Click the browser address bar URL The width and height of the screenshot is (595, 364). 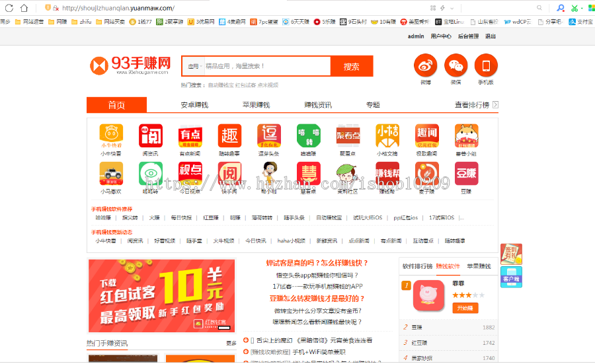point(118,8)
